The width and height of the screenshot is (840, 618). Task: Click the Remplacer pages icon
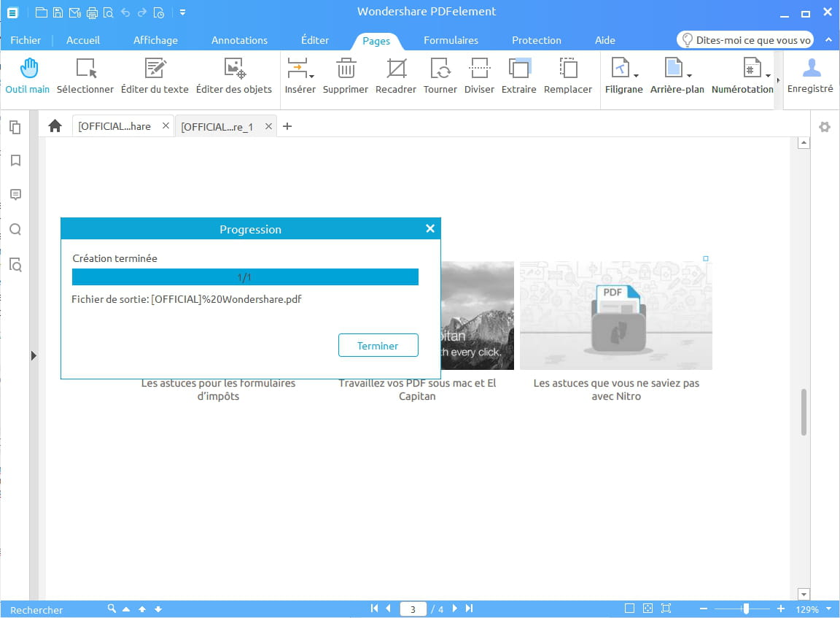coord(568,76)
